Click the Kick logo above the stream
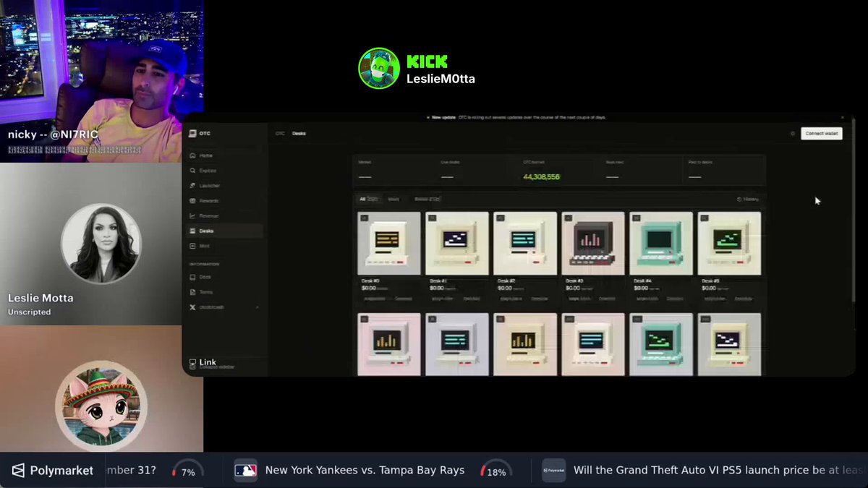The image size is (868, 488). pos(427,62)
